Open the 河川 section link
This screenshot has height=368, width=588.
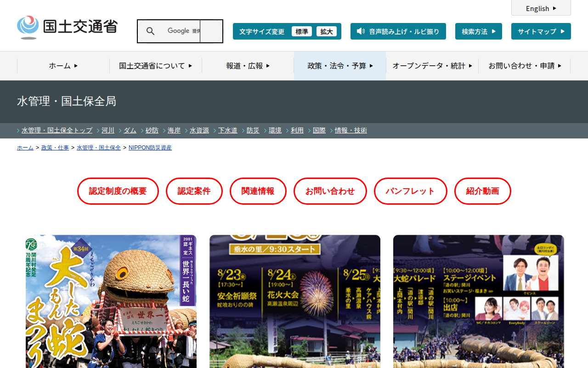[108, 130]
